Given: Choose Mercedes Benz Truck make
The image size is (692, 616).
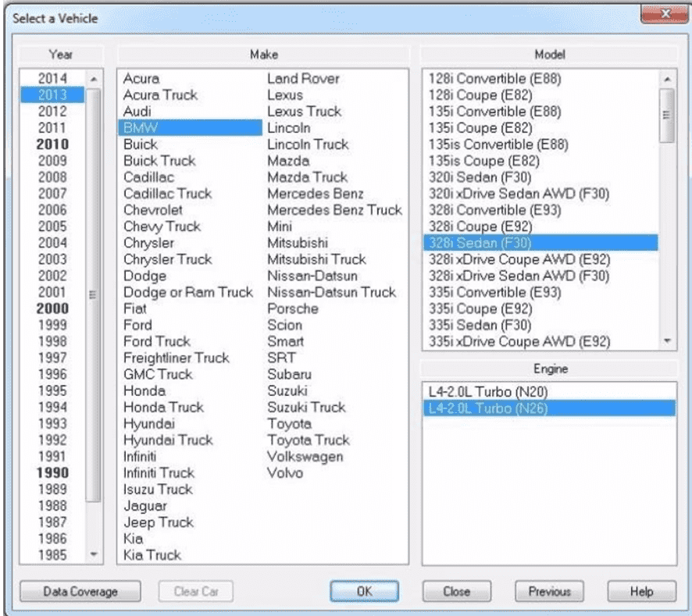Looking at the screenshot, I should click(334, 210).
